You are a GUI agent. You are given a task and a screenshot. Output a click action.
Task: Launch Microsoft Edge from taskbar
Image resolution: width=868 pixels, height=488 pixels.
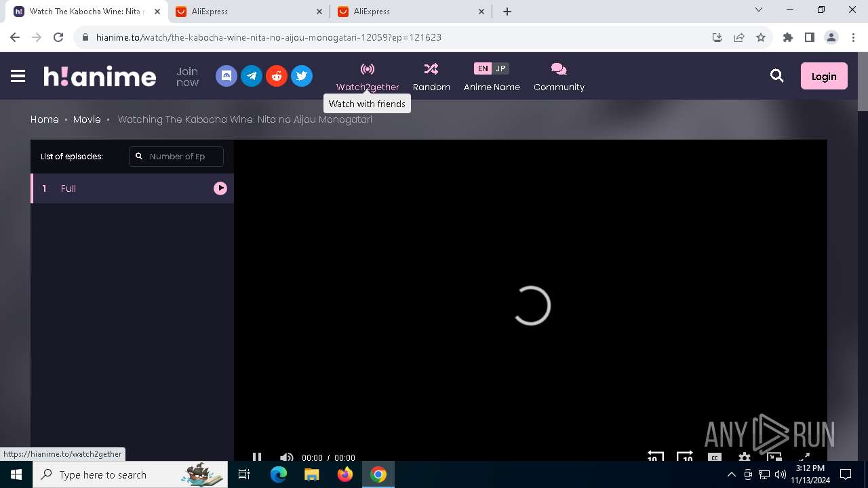tap(279, 474)
